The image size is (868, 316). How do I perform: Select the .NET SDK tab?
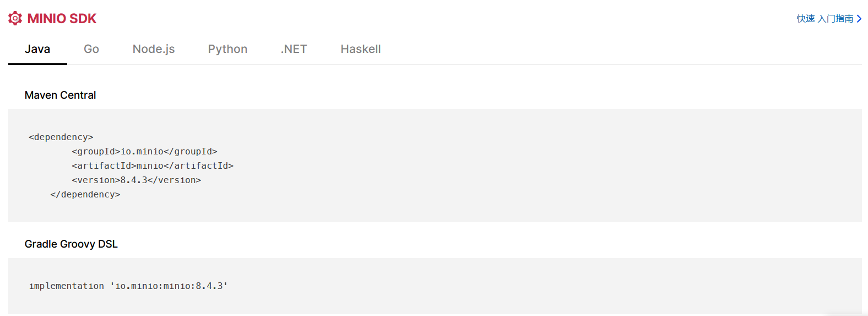(294, 49)
